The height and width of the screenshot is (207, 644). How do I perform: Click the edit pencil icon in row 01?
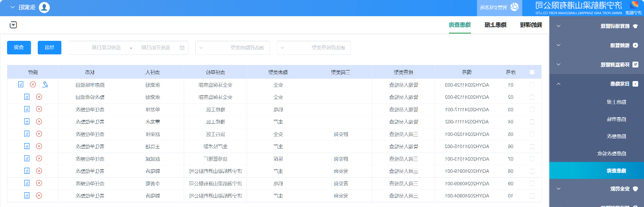[x=45, y=85]
